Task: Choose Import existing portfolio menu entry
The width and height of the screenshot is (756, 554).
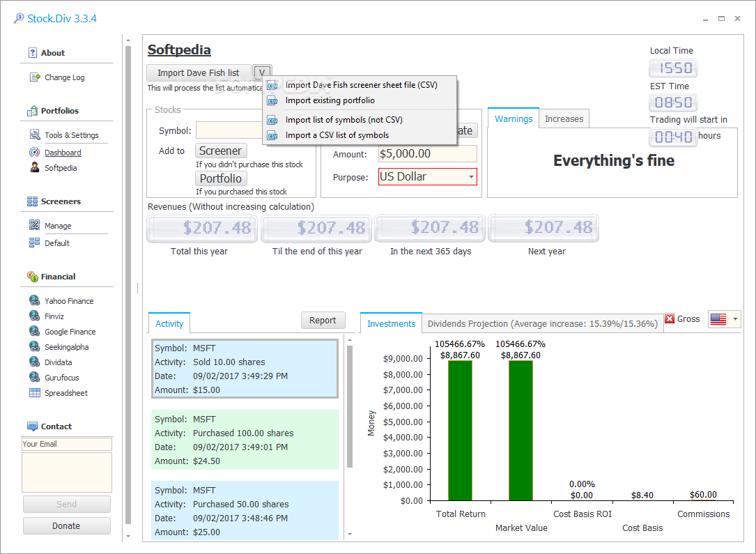Action: pos(361,100)
